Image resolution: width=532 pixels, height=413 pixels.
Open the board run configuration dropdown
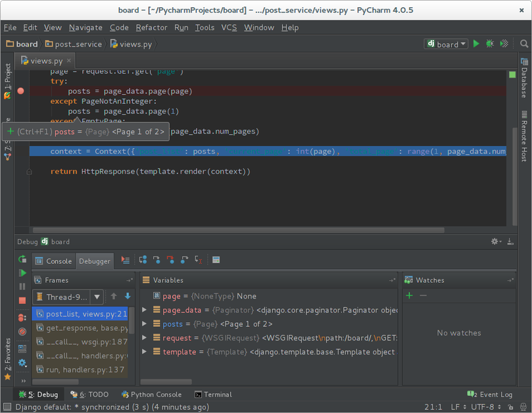(446, 44)
